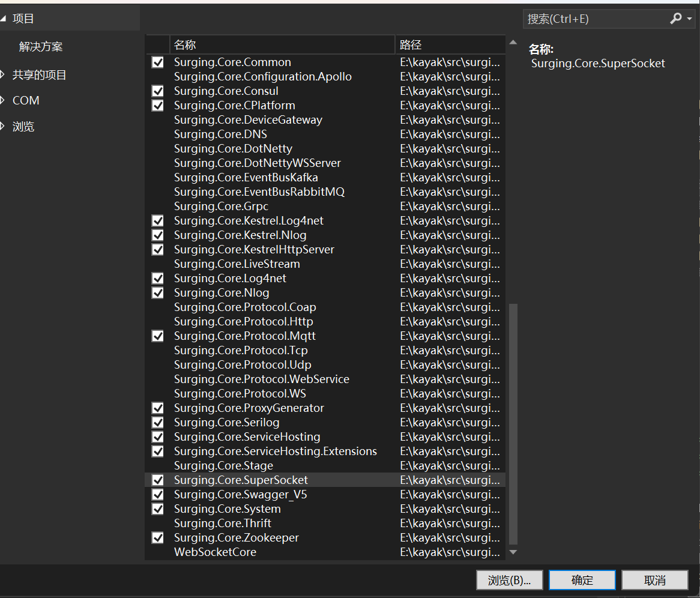The image size is (700, 598).
Task: Uncheck Surging.Core.ServiceHosting checkbox
Action: point(157,436)
